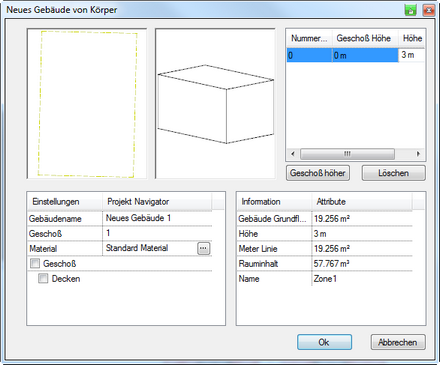Click the 0 m Geschoß Höhe cell
This screenshot has width=440, height=365.
tap(365, 55)
